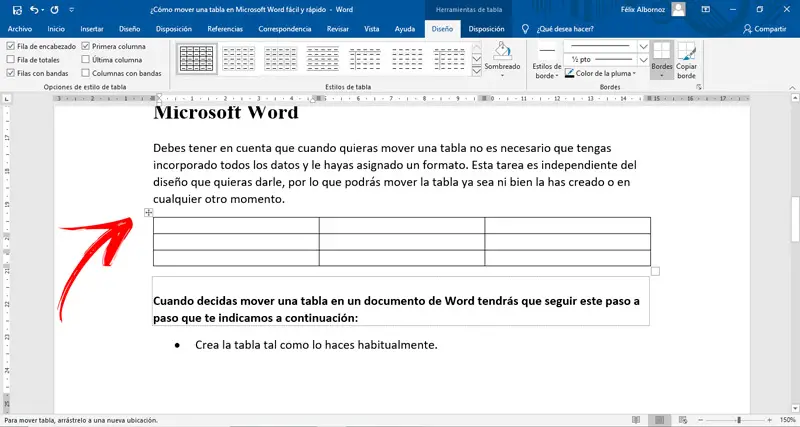Open the line style dropdown
Screen dimensions: 800x427
643,46
